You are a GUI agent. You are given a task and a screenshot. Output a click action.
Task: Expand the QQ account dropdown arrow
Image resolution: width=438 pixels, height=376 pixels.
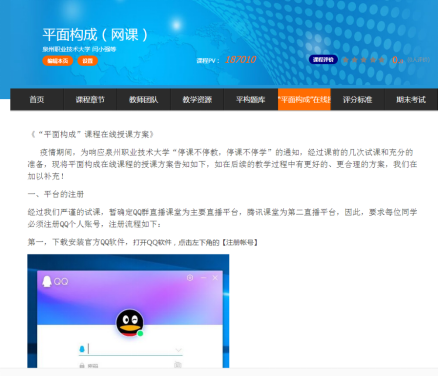tap(178, 350)
